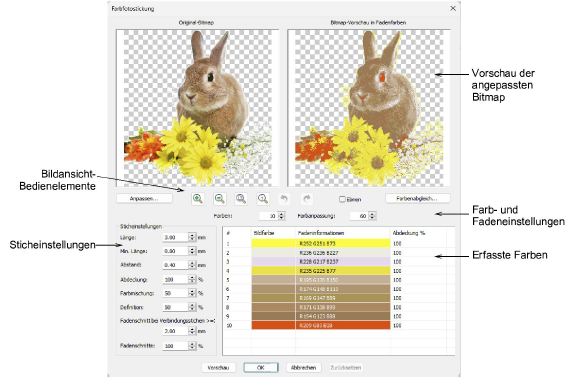
Task: Click the zoom 1:1 magnifier icon
Action: (263, 199)
